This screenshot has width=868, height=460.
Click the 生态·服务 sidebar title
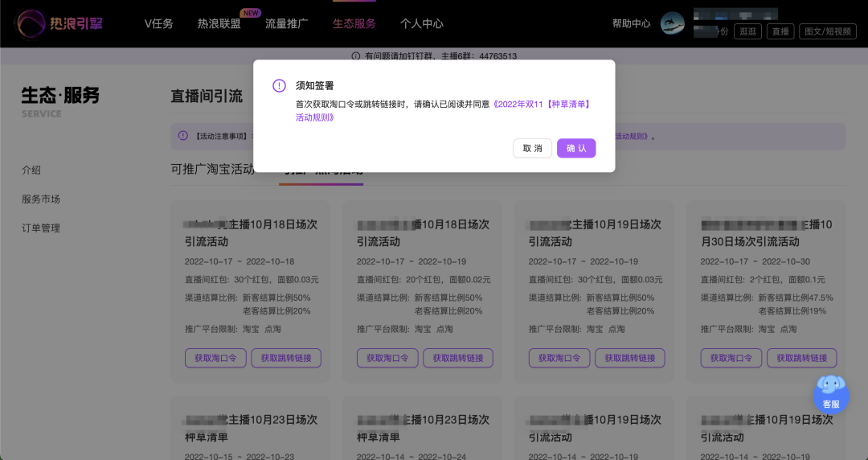[x=60, y=96]
